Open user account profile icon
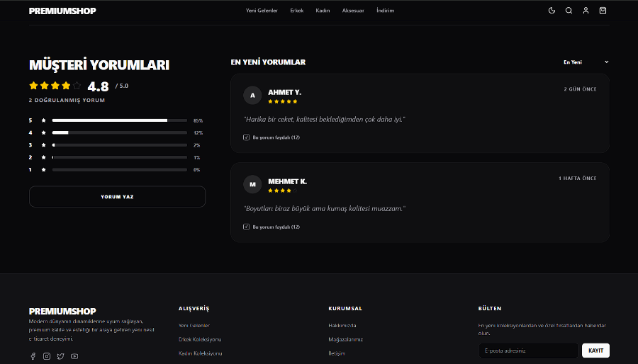The image size is (638, 364). (586, 11)
